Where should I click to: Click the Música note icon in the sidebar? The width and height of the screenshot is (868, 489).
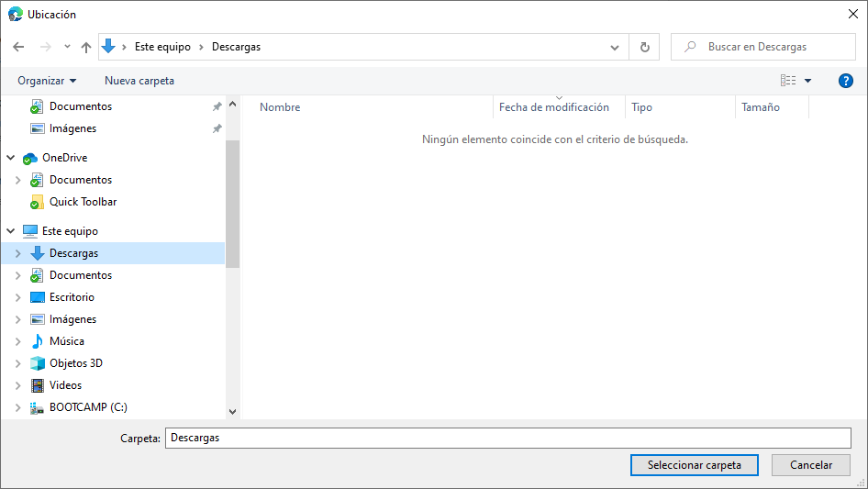pyautogui.click(x=38, y=341)
